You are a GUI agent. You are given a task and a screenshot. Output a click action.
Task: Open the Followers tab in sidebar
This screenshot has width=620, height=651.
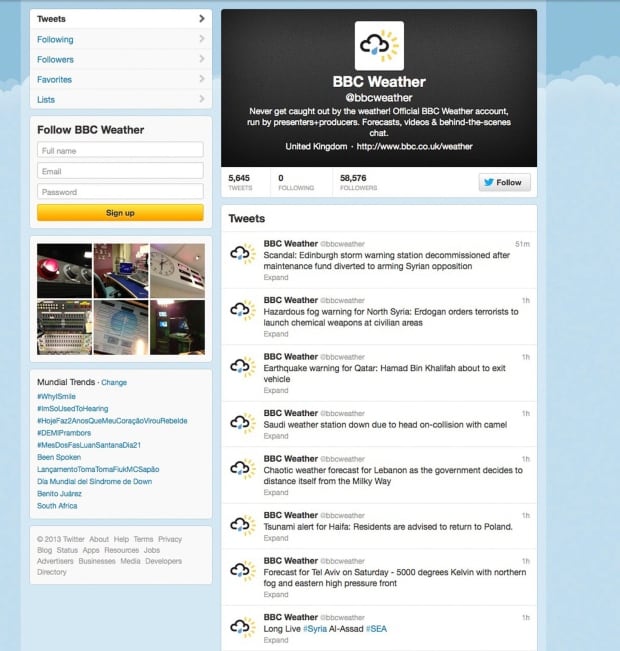point(120,59)
